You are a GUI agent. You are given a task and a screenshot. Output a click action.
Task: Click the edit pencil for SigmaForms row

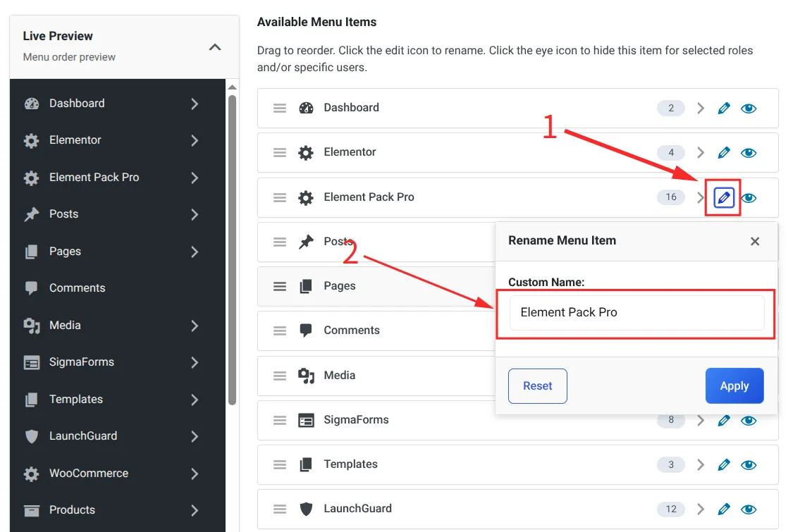coord(723,420)
